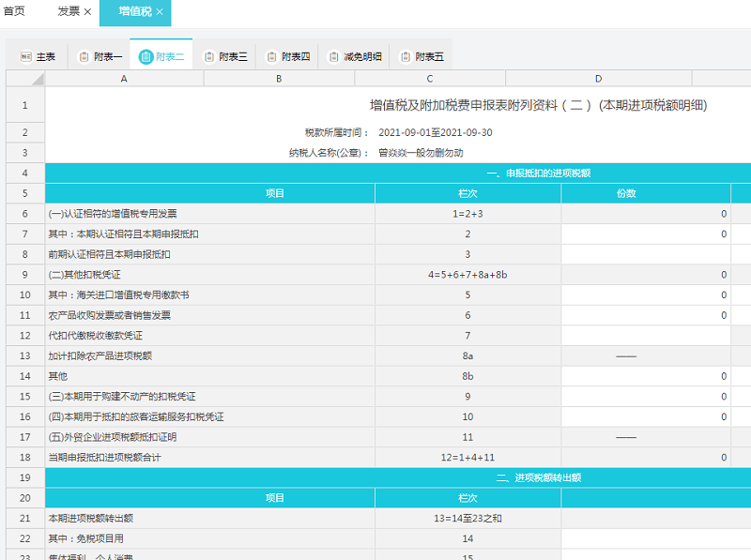The width and height of the screenshot is (751, 560).
Task: Click 份数 cell for 代扣代缴税收缴款凭证
Action: (646, 336)
